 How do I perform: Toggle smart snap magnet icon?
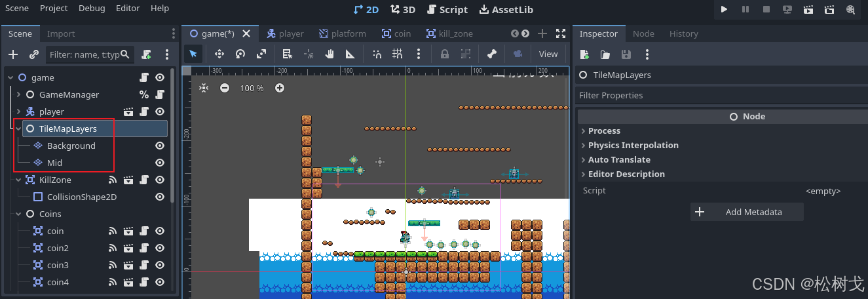pos(377,54)
